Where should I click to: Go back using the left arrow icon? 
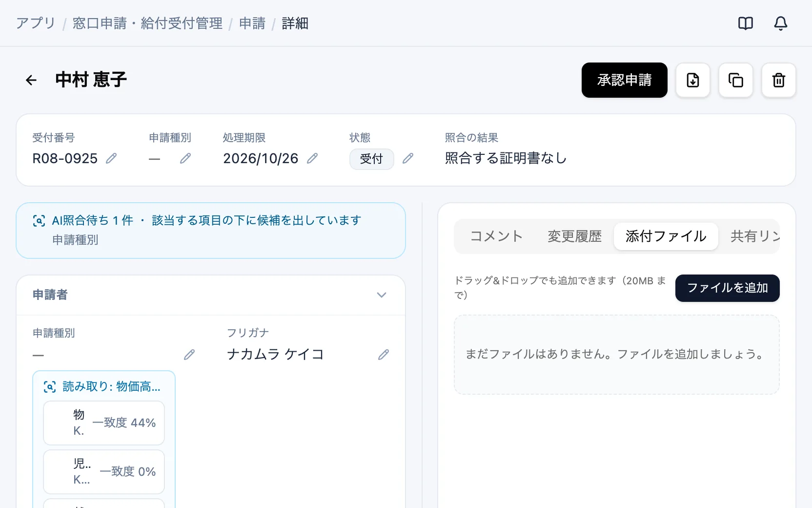31,80
